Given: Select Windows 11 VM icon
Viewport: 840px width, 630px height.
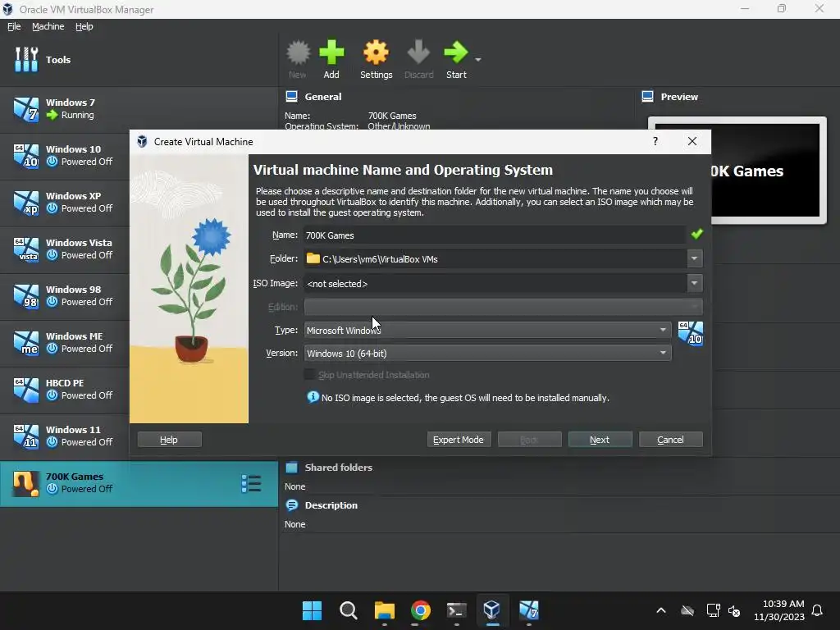Looking at the screenshot, I should click(26, 436).
